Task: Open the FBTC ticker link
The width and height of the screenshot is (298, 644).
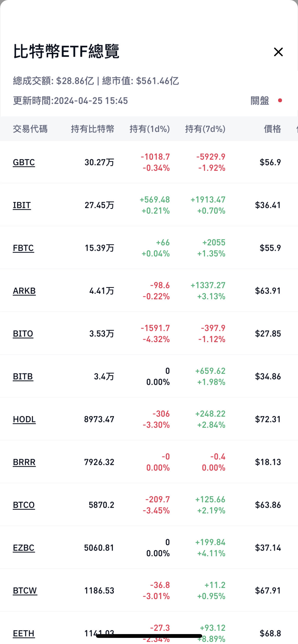Action: (x=23, y=248)
